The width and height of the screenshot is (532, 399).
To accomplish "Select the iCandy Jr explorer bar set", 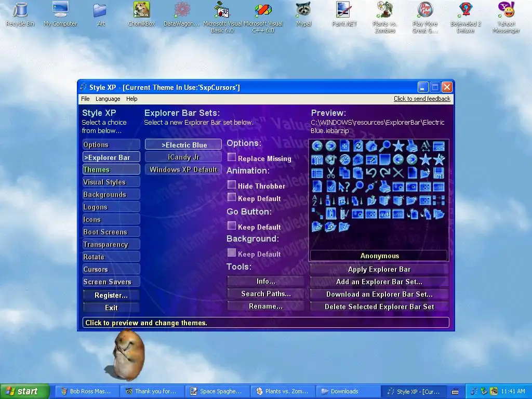I will [183, 157].
